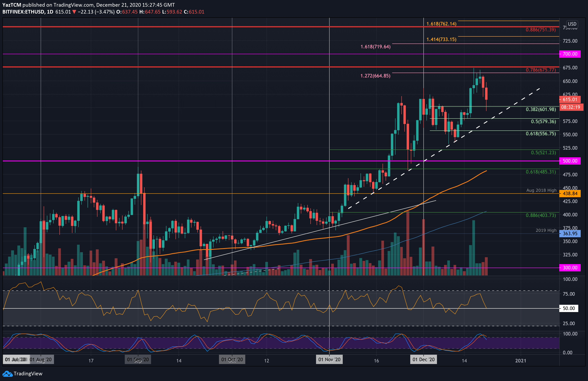Viewport: 588px width, 381px height.
Task: Click the −22.13 (−3.47%) change value
Action: click(96, 12)
